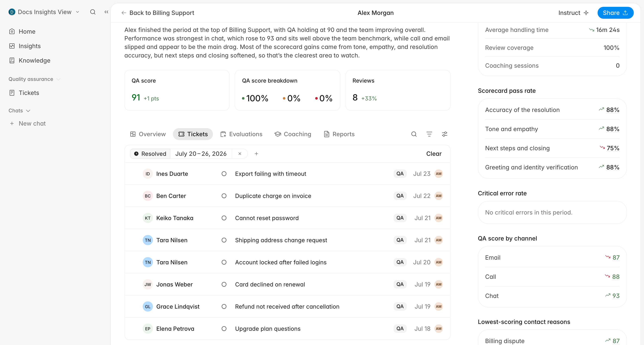This screenshot has height=345, width=644.
Task: Switch to the Evaluations tab
Action: (241, 134)
